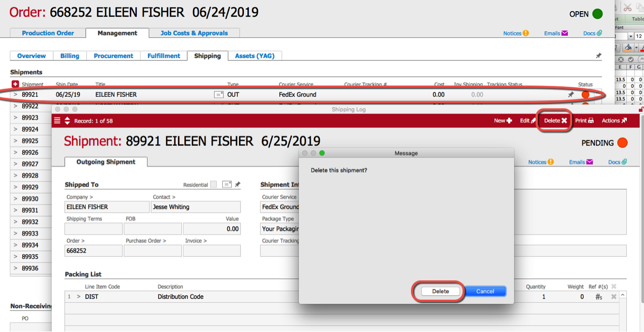Click the Ref #s icon in DIST row
This screenshot has height=332, width=644.
[599, 297]
